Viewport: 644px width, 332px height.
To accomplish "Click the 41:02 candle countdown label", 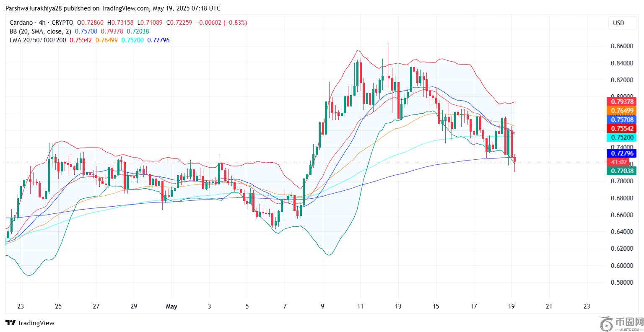I will [619, 162].
